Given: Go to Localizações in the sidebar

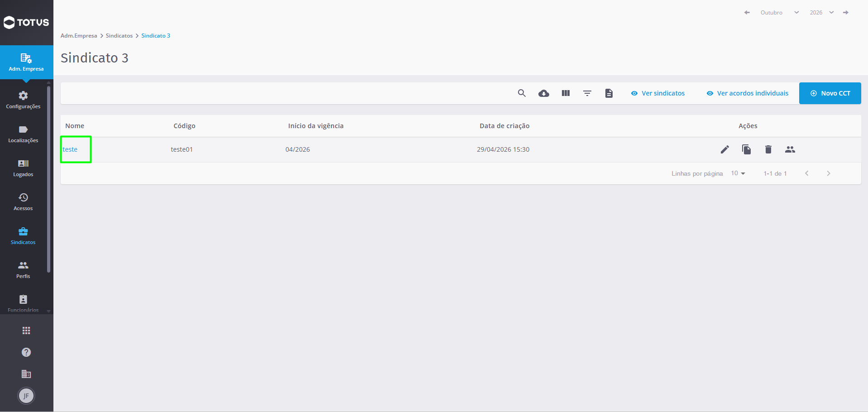Looking at the screenshot, I should (23, 134).
